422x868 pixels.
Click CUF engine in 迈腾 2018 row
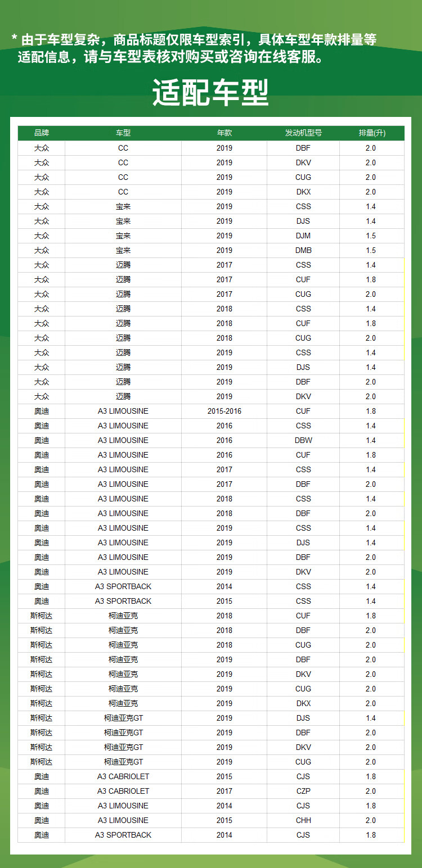point(303,323)
